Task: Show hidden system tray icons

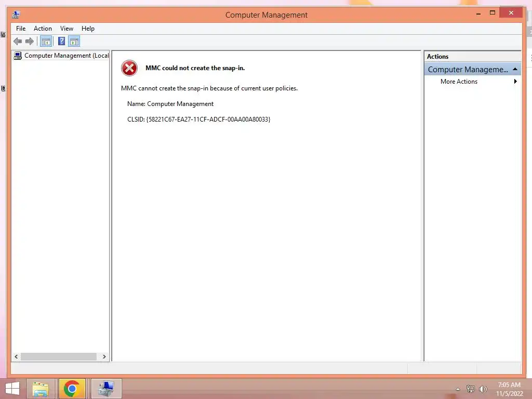Action: (x=458, y=389)
